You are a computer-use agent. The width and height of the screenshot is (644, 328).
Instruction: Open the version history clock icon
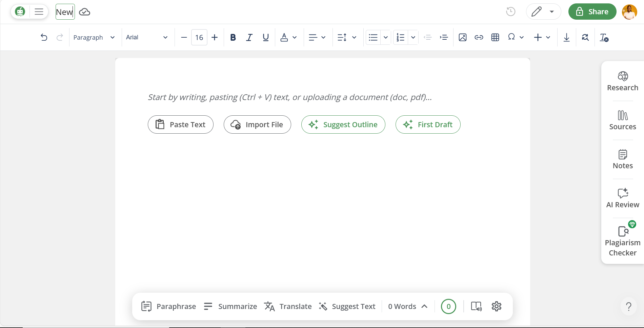(x=510, y=12)
